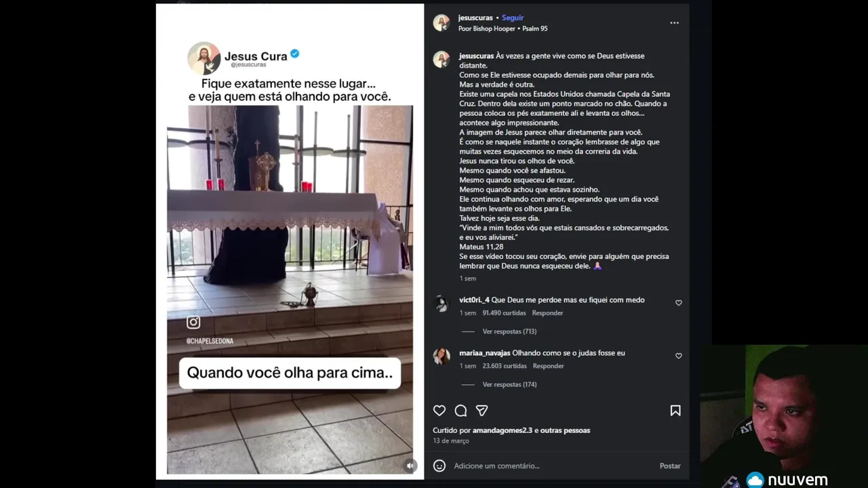View likes on 91.490 curtidas
Image resolution: width=868 pixels, height=488 pixels.
(x=504, y=313)
